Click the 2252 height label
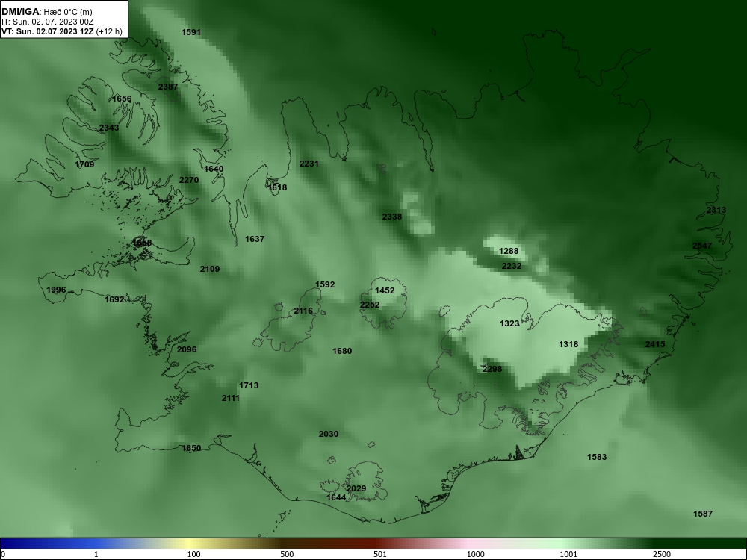Screen dimensions: 747x560 point(370,305)
